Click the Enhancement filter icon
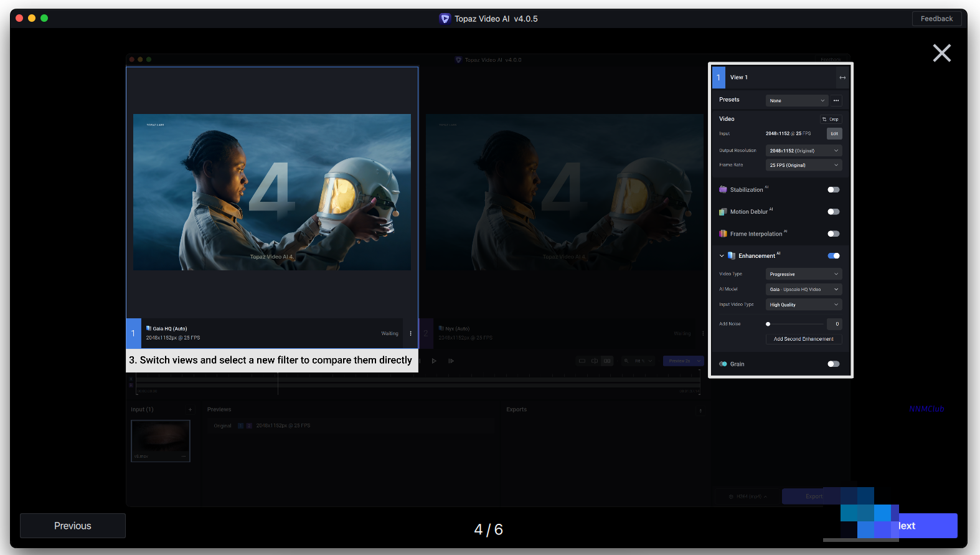This screenshot has height=555, width=980. [732, 256]
